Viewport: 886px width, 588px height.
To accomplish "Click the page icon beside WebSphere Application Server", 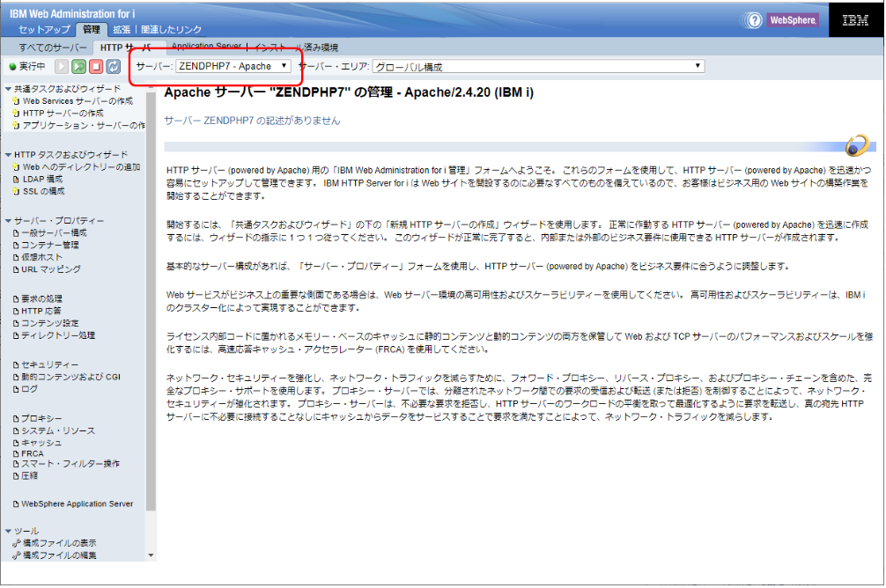I will coord(16,504).
